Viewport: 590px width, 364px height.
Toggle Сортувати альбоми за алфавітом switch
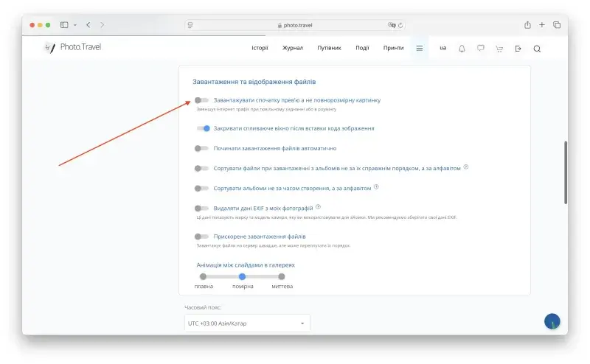tap(201, 188)
